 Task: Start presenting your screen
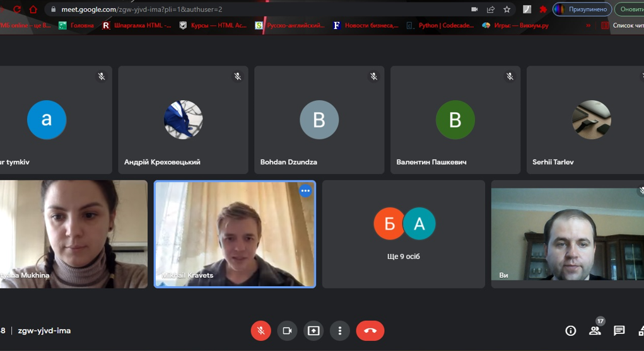(x=313, y=331)
